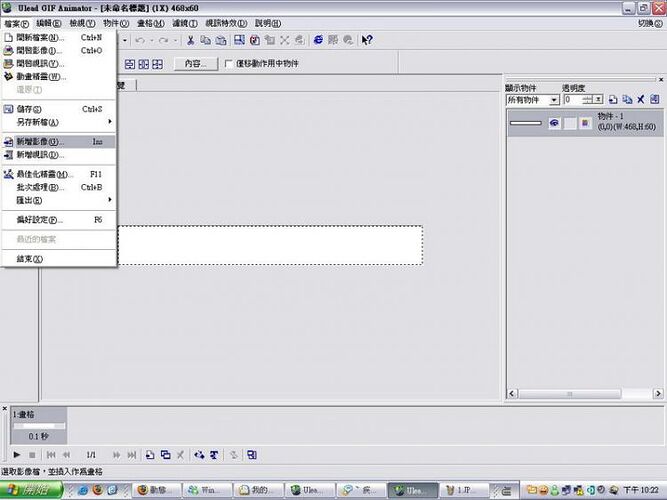Click the context help arrow-question icon
The height and width of the screenshot is (500, 667).
click(367, 40)
